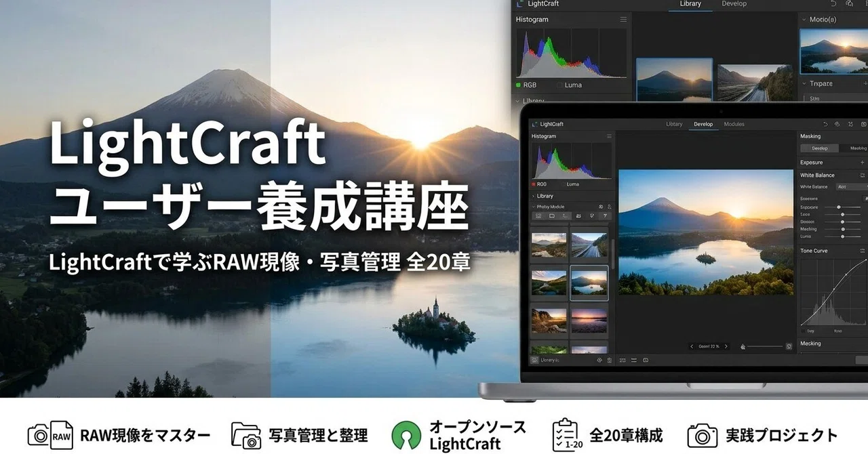This screenshot has width=868, height=454.
Task: Collapse Library section in laptop left panel
Action: click(534, 196)
